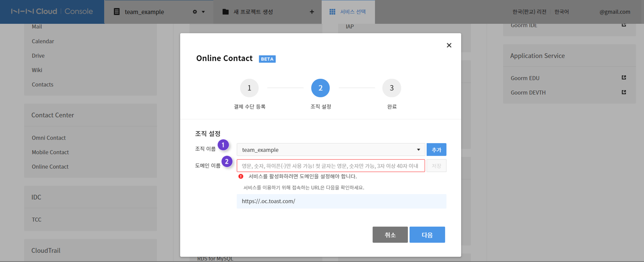Open Goorm IDE external link icon
Viewport: 644px width, 262px height.
[x=624, y=25]
